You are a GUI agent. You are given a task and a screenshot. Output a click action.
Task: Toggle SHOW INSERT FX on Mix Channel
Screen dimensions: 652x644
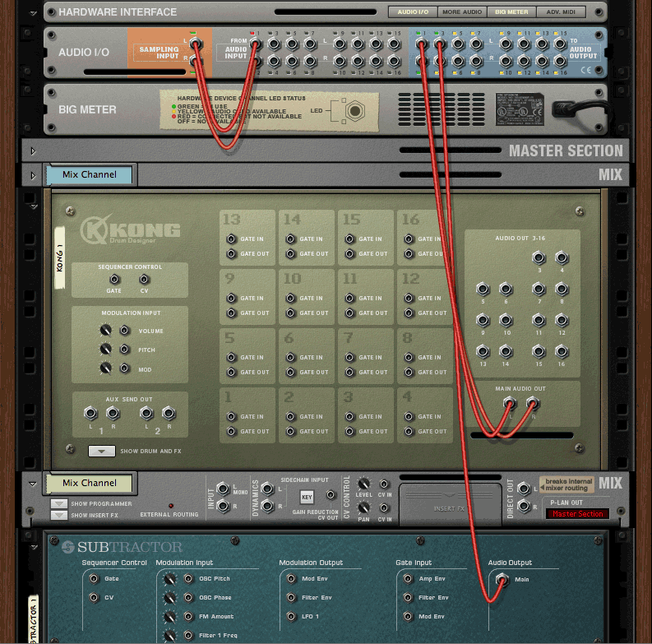[x=58, y=515]
